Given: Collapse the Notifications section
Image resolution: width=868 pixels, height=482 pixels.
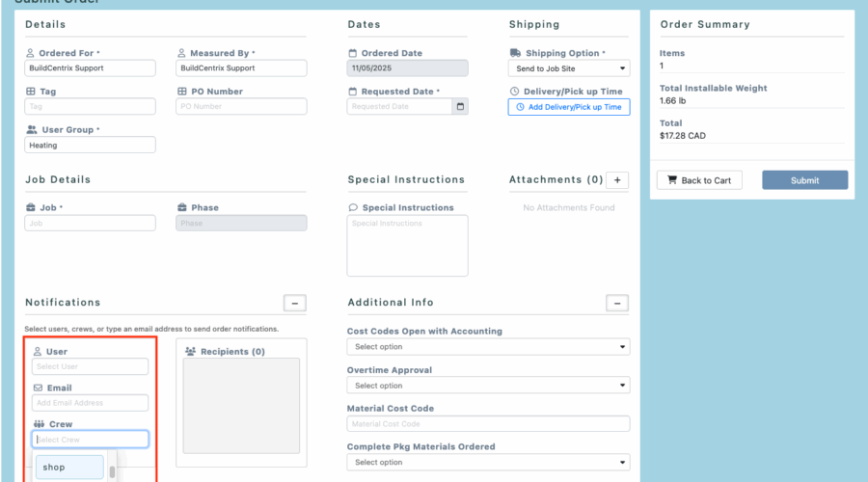Looking at the screenshot, I should (294, 303).
